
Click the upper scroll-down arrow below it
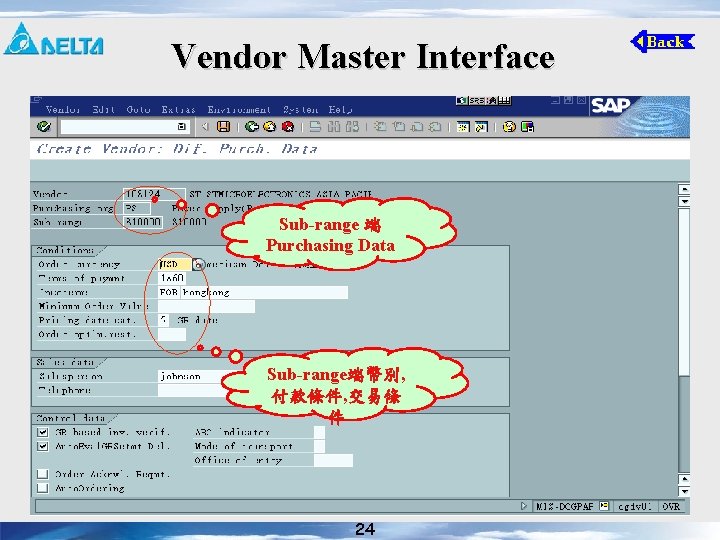pos(684,201)
